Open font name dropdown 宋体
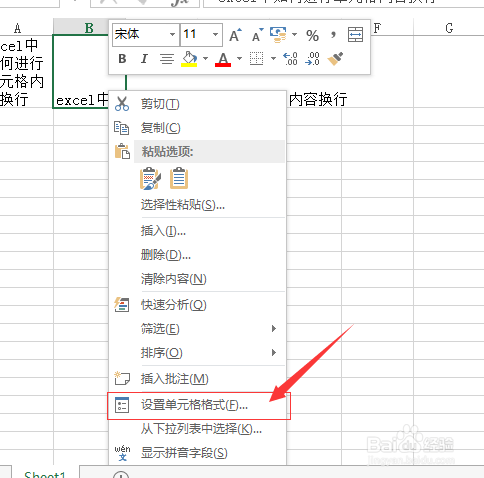The width and height of the screenshot is (484, 478). (173, 35)
